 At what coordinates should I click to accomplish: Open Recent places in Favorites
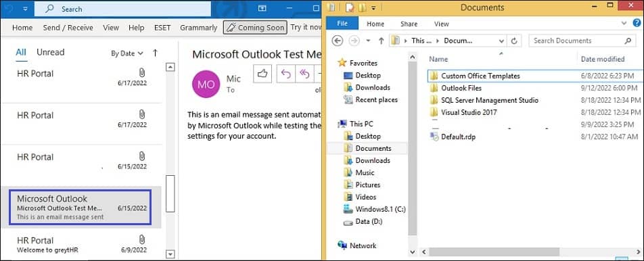(371, 99)
